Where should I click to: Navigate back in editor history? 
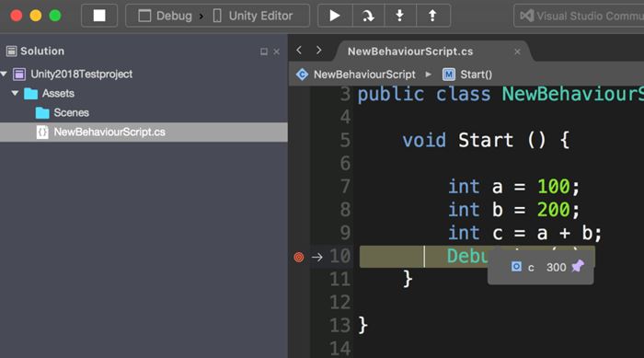tap(299, 50)
